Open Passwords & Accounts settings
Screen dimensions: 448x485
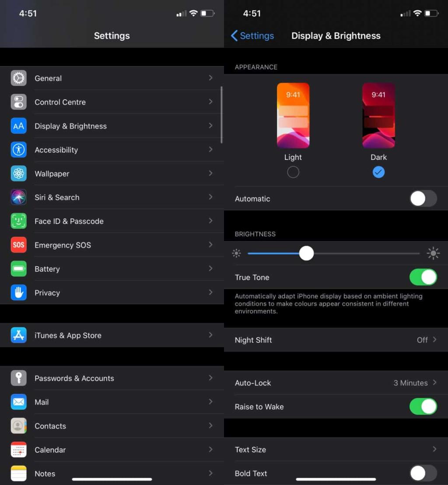[x=74, y=378]
